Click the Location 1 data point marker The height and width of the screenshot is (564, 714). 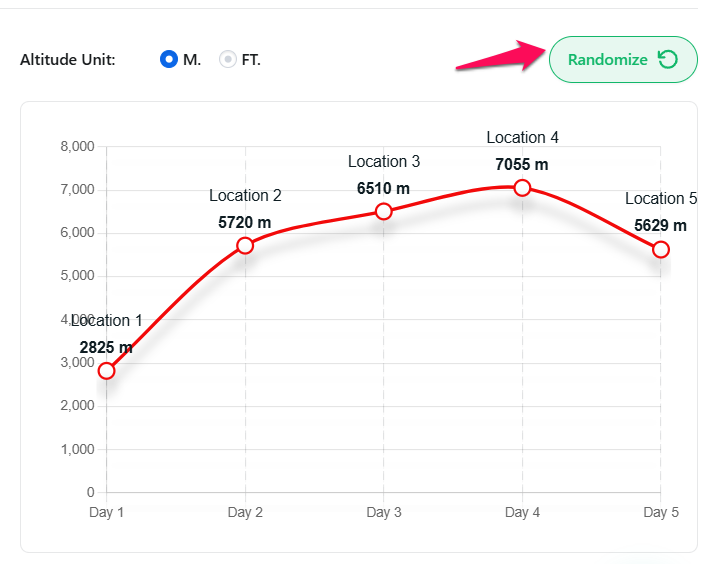click(107, 371)
